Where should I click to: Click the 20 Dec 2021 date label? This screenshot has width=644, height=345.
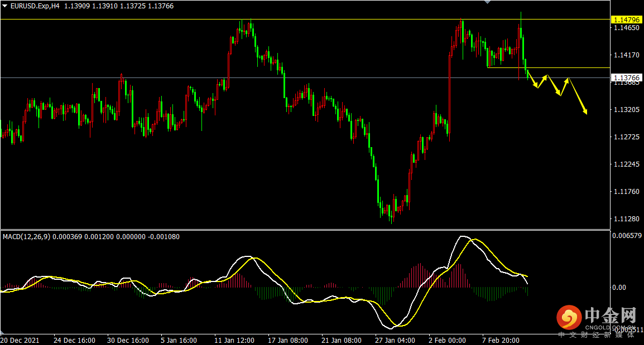point(20,340)
